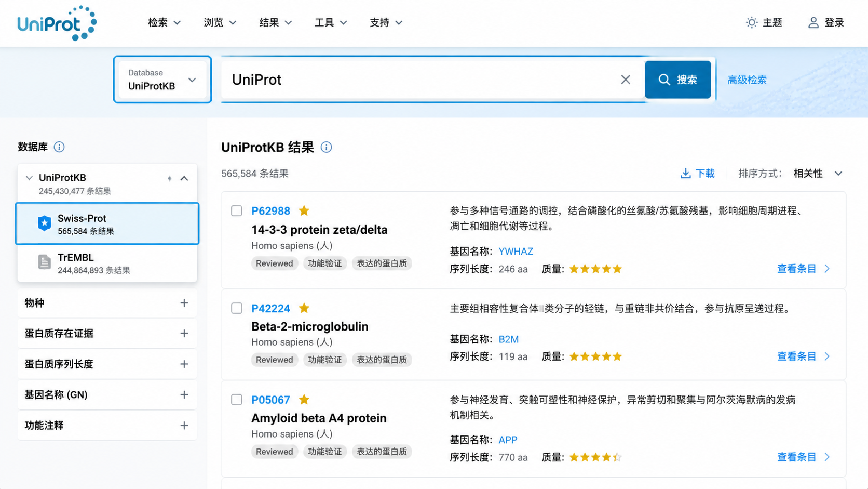Viewport: 868px width, 489px height.
Task: Open gene link APP
Action: tap(508, 440)
